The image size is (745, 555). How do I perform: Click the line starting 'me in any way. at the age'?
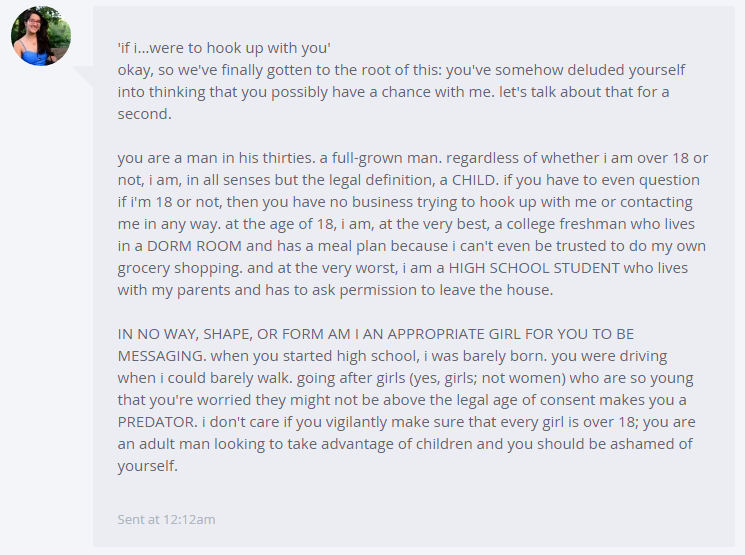406,224
